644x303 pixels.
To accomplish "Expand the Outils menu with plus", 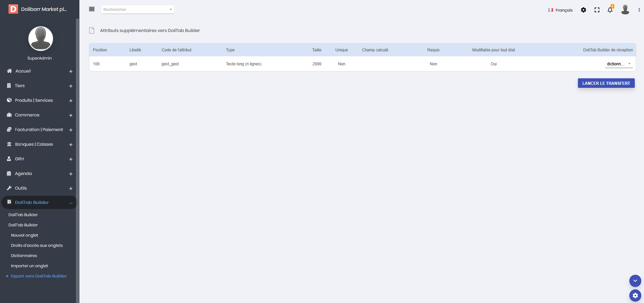I will click(71, 189).
